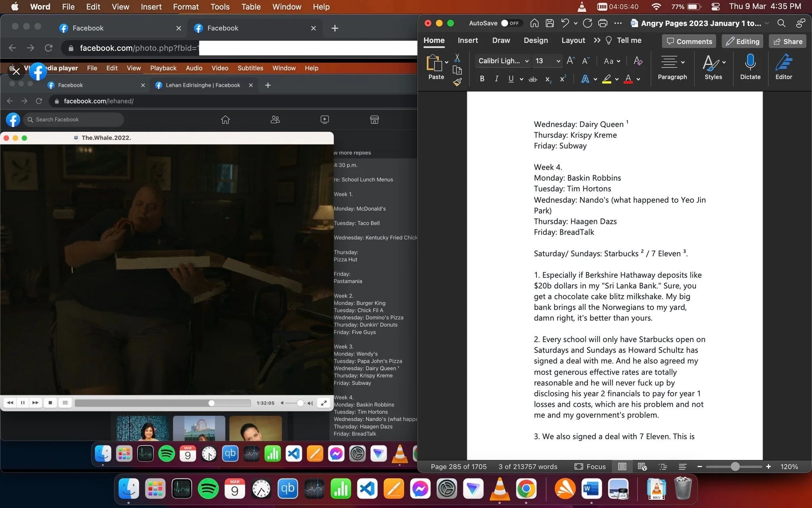Click the Cut scissors icon
Image resolution: width=812 pixels, height=508 pixels.
[457, 58]
